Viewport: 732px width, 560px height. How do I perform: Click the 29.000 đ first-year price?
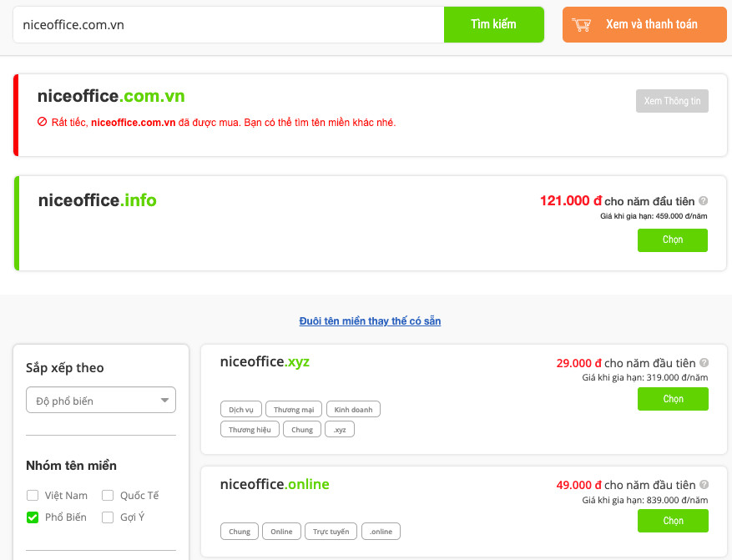pos(579,363)
